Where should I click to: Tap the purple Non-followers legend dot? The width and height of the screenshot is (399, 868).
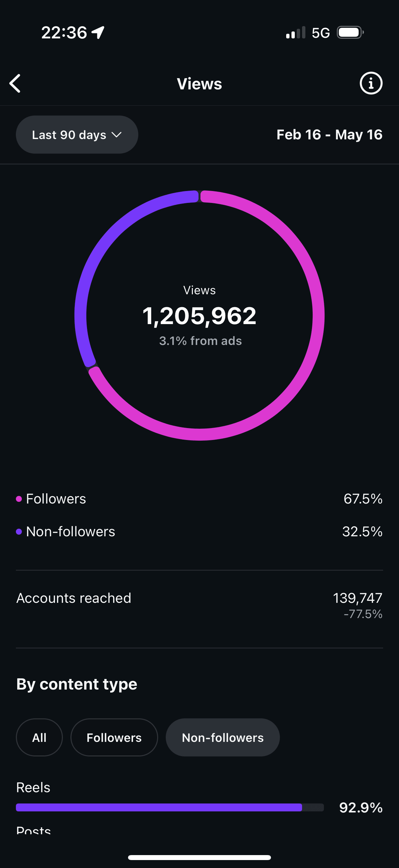click(x=19, y=531)
